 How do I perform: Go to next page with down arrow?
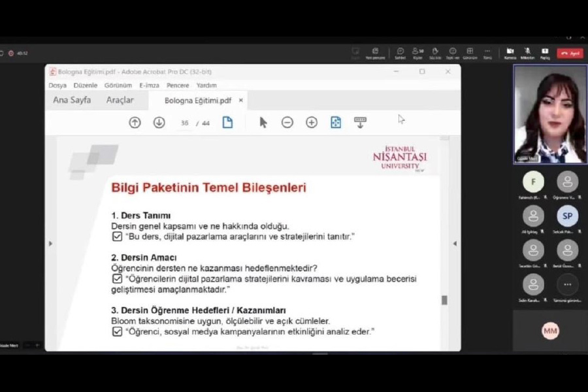(x=159, y=122)
